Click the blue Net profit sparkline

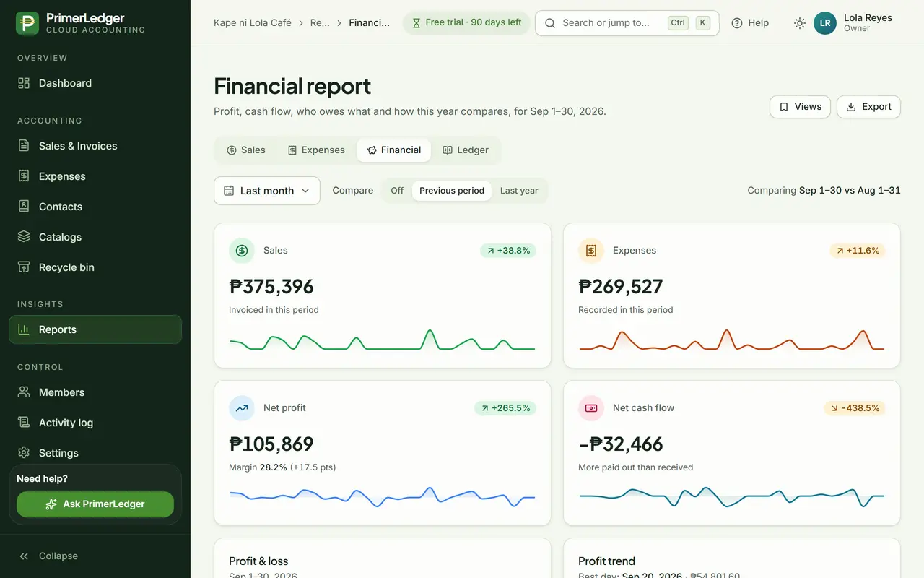click(x=382, y=496)
